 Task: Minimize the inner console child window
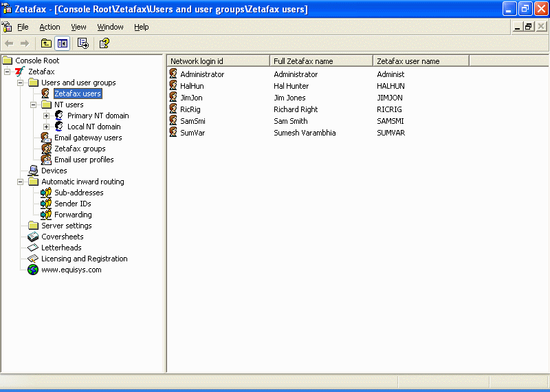(x=517, y=27)
